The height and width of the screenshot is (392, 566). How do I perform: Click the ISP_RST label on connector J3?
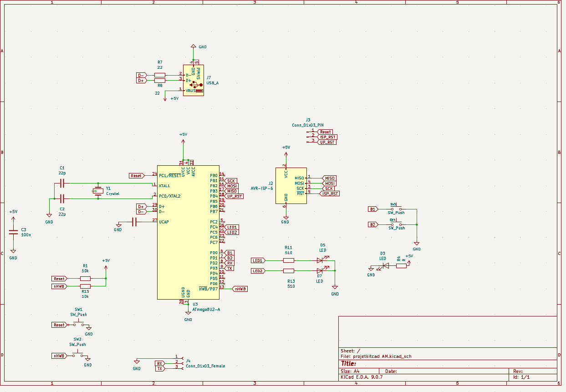click(327, 137)
